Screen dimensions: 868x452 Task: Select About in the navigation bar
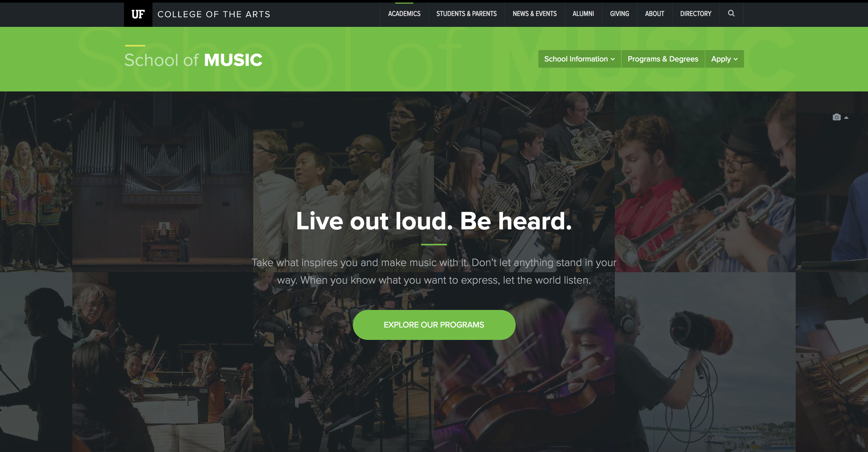654,14
